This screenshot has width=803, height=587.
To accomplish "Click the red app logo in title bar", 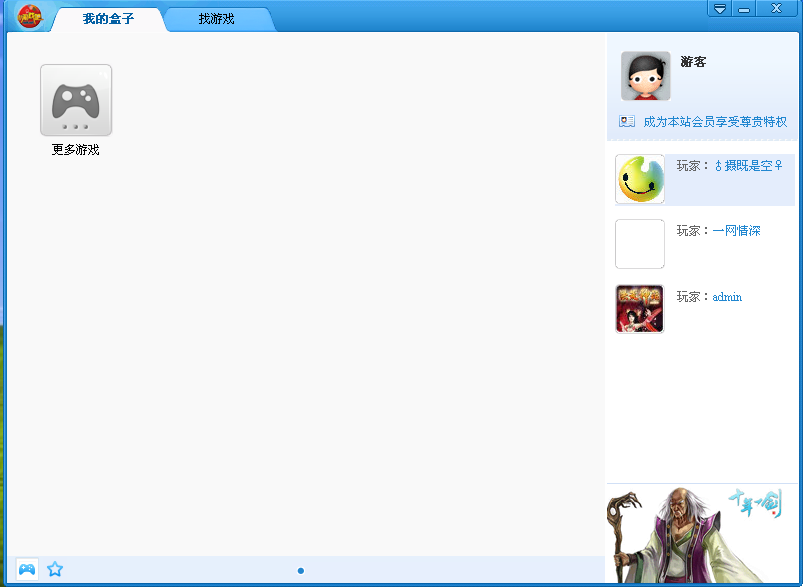I will tap(30, 16).
